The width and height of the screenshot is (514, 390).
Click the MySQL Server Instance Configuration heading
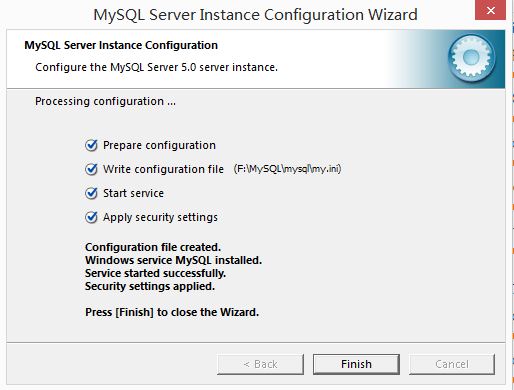pos(121,45)
